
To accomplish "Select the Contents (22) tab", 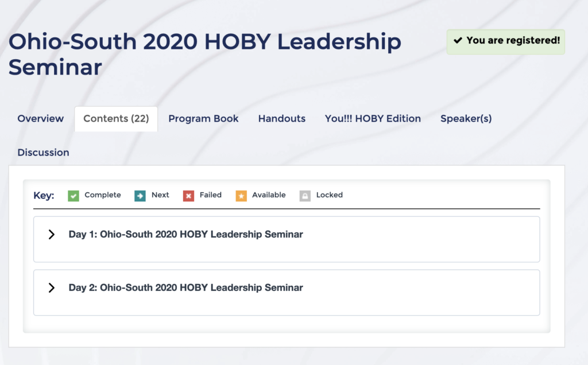I will click(116, 119).
